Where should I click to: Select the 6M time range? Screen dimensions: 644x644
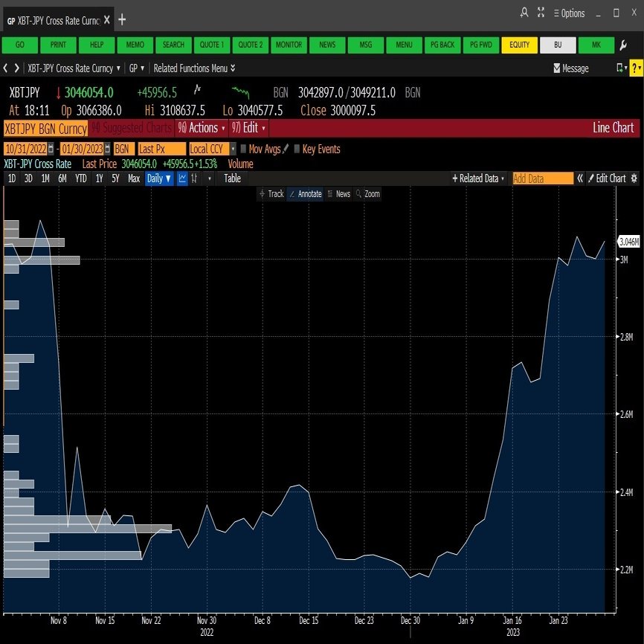pyautogui.click(x=62, y=178)
